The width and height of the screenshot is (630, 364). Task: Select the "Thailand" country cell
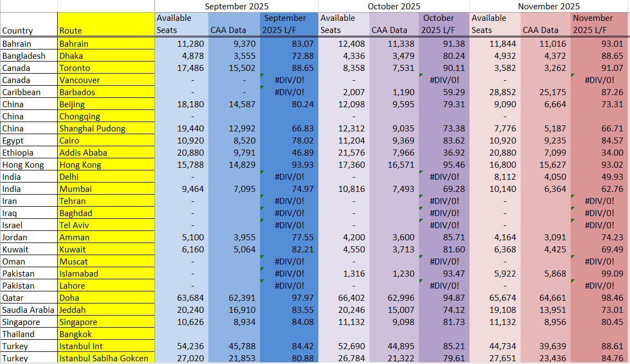click(29, 334)
